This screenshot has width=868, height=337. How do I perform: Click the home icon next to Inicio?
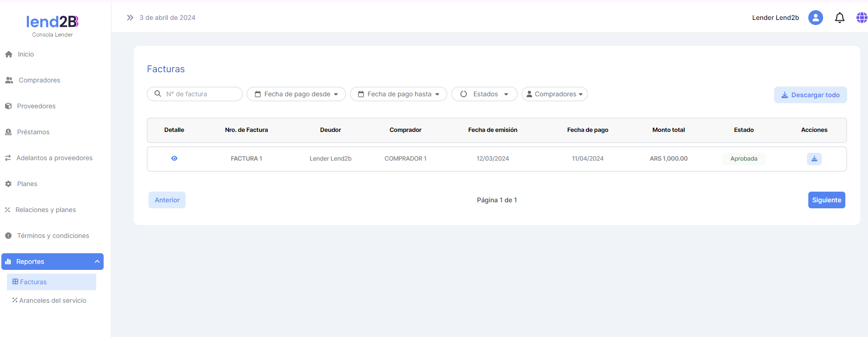(9, 54)
